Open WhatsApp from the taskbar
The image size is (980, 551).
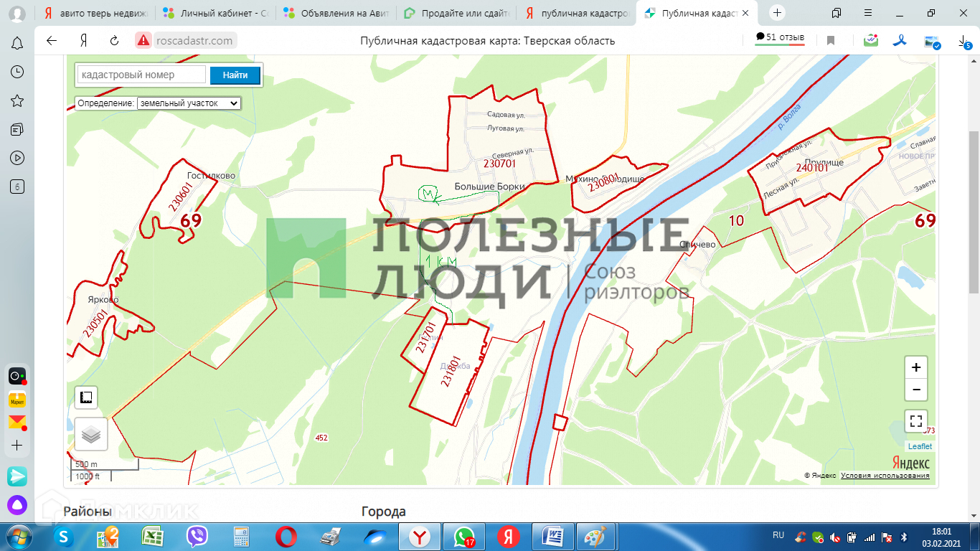pyautogui.click(x=464, y=537)
